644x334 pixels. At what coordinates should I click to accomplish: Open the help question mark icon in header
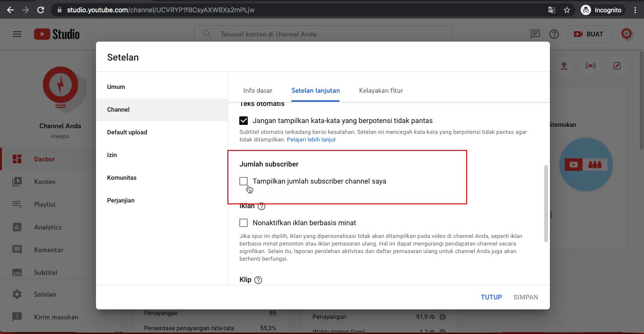[554, 34]
